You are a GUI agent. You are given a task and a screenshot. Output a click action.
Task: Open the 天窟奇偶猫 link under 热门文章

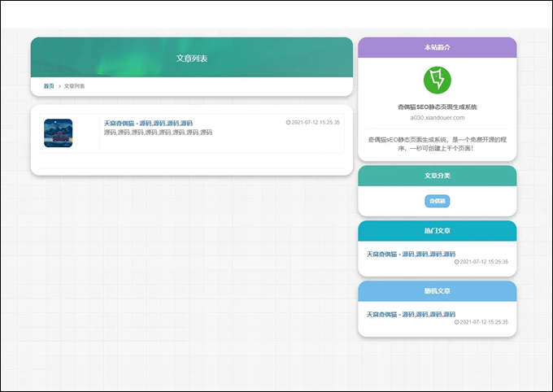[x=411, y=254]
